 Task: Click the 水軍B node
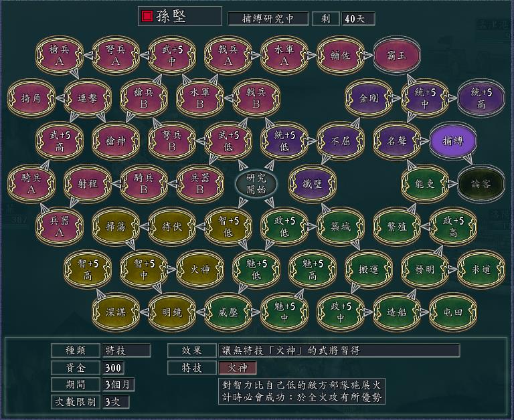pos(200,98)
